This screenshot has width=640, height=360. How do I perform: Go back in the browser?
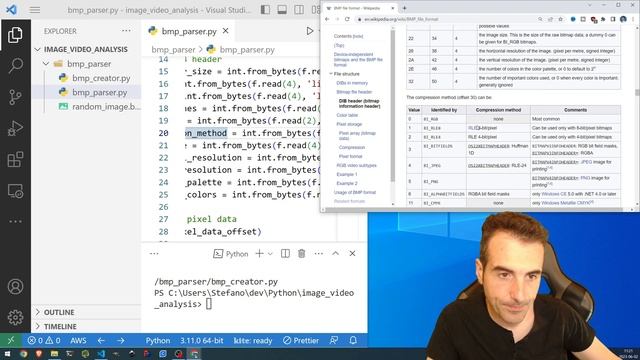coord(327,19)
